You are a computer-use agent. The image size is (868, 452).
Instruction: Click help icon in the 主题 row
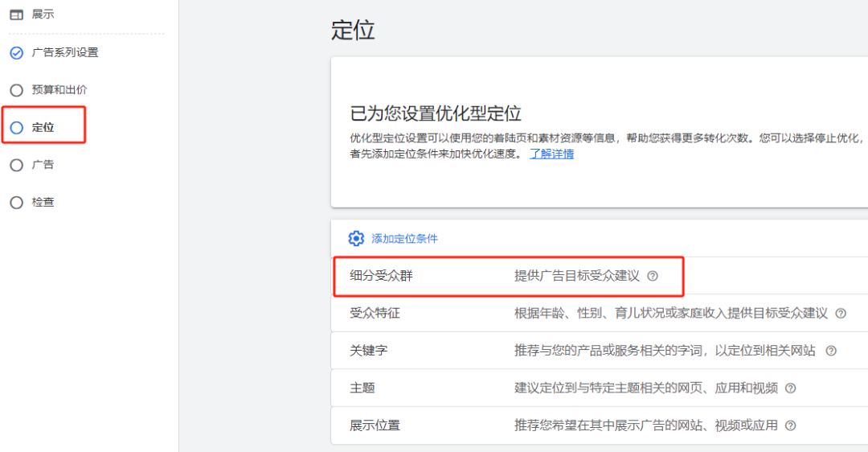[791, 388]
